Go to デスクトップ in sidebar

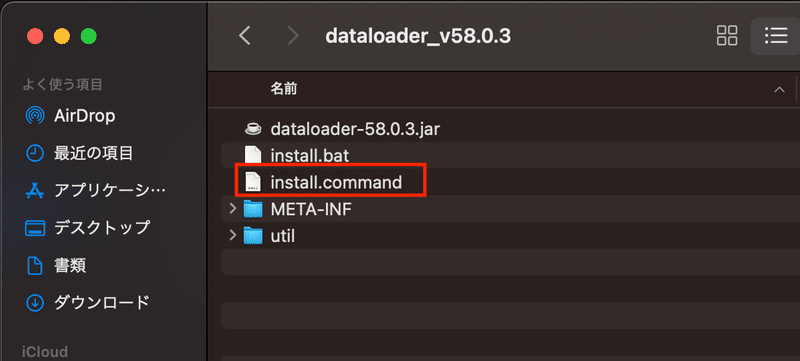[87, 227]
